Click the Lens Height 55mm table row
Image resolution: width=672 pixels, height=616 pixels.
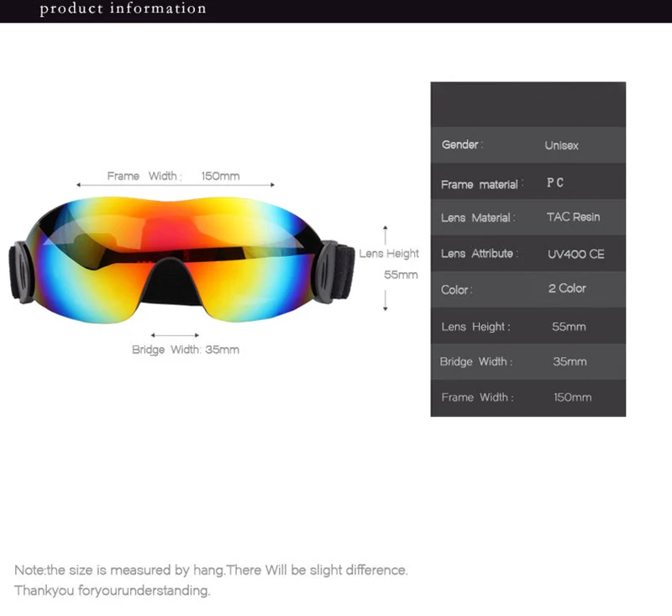528,326
